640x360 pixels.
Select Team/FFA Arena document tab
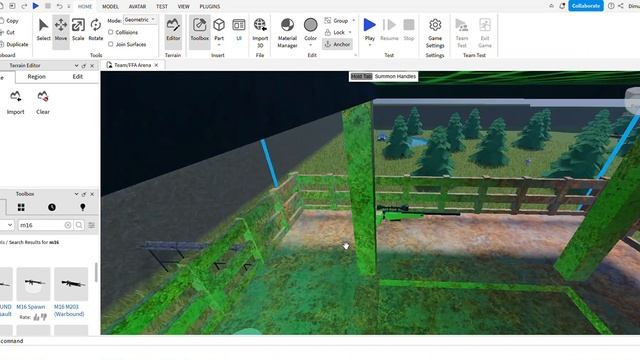[x=132, y=65]
